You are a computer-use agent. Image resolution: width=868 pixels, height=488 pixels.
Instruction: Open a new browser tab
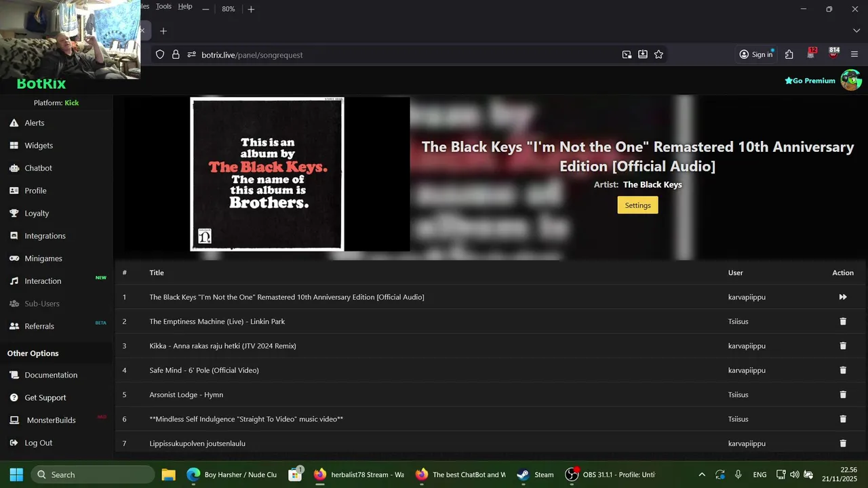[163, 30]
